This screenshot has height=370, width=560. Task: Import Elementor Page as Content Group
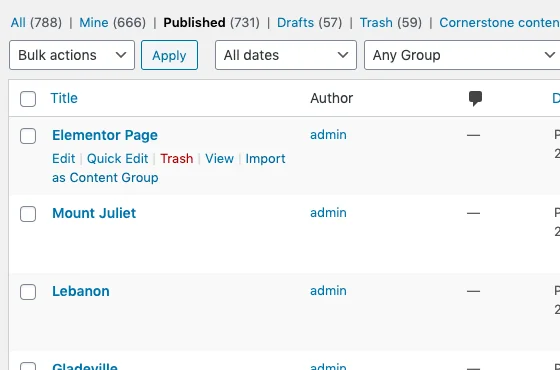click(265, 159)
